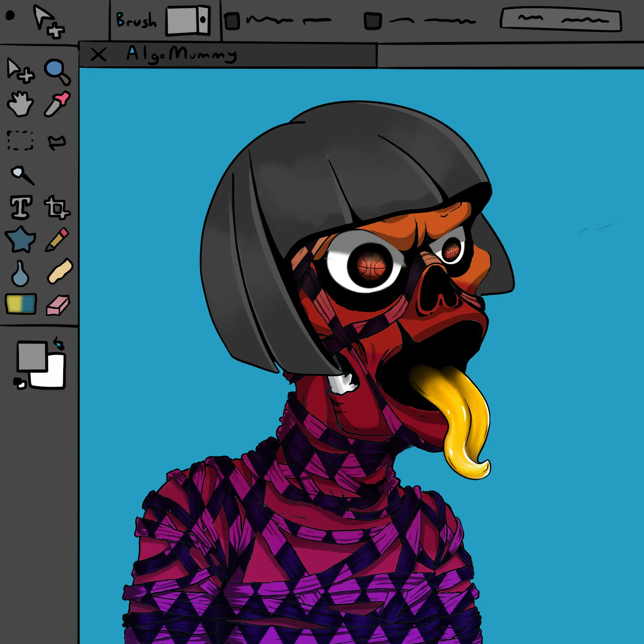644x644 pixels.
Task: Select the Lasso tool
Action: coord(57,142)
